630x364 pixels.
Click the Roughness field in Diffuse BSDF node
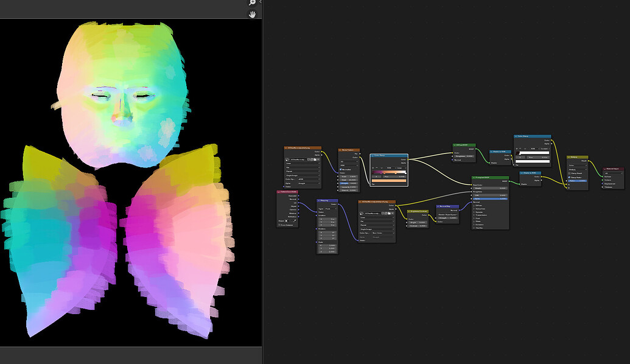(x=464, y=156)
